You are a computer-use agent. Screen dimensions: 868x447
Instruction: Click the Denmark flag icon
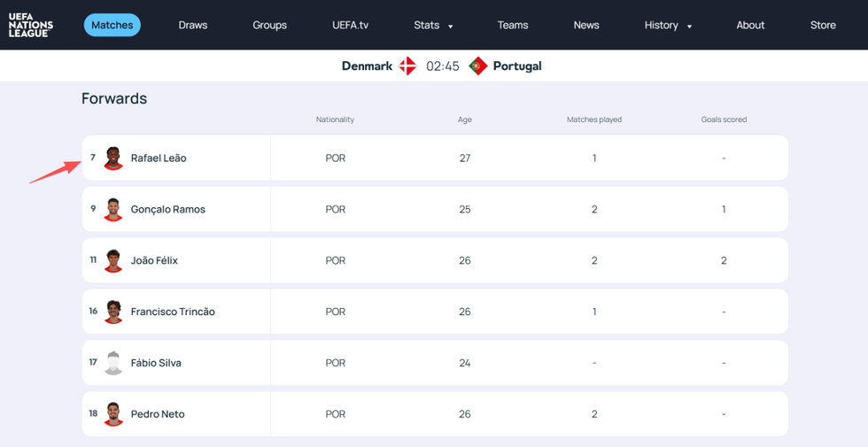pyautogui.click(x=408, y=66)
